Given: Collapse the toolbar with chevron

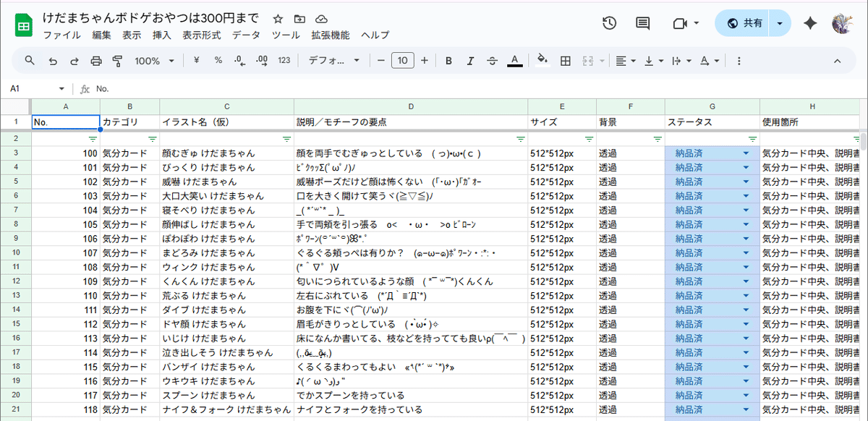Looking at the screenshot, I should tap(838, 61).
